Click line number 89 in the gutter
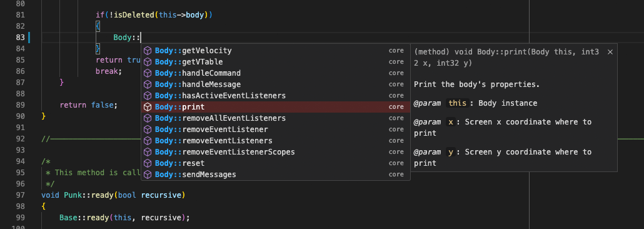 pyautogui.click(x=20, y=105)
